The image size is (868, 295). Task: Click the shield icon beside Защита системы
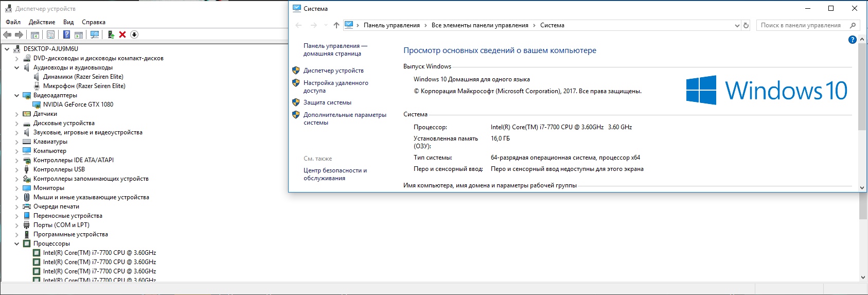[x=296, y=102]
